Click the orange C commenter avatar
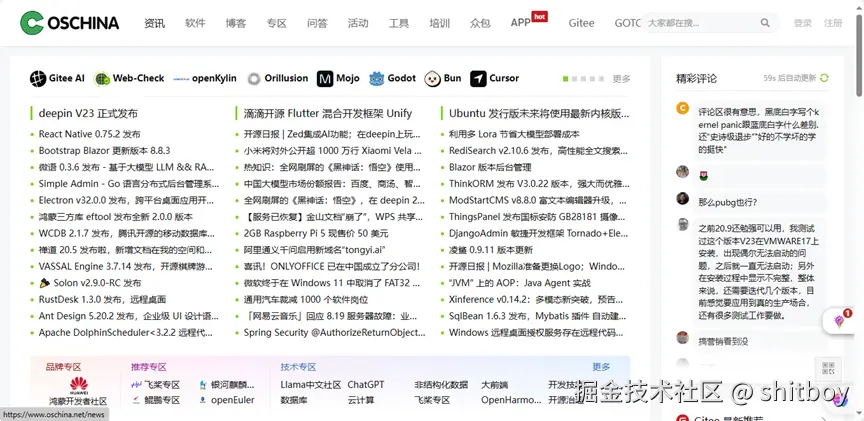The image size is (864, 421). [683, 108]
